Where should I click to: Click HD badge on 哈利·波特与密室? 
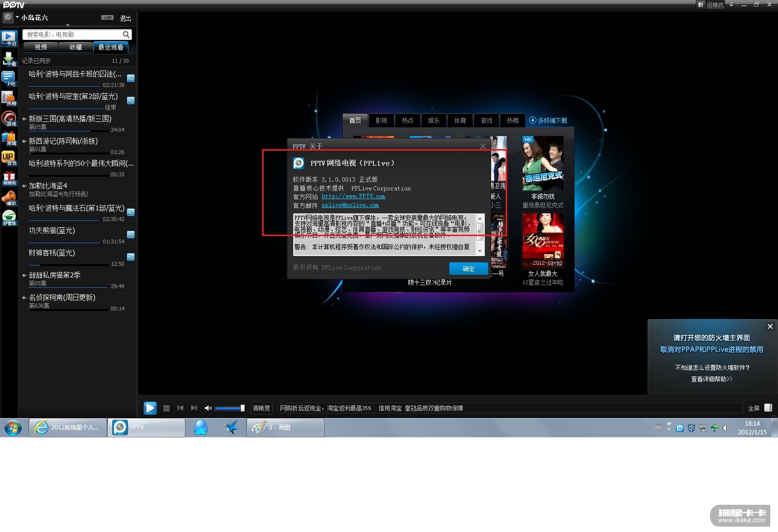(x=130, y=100)
